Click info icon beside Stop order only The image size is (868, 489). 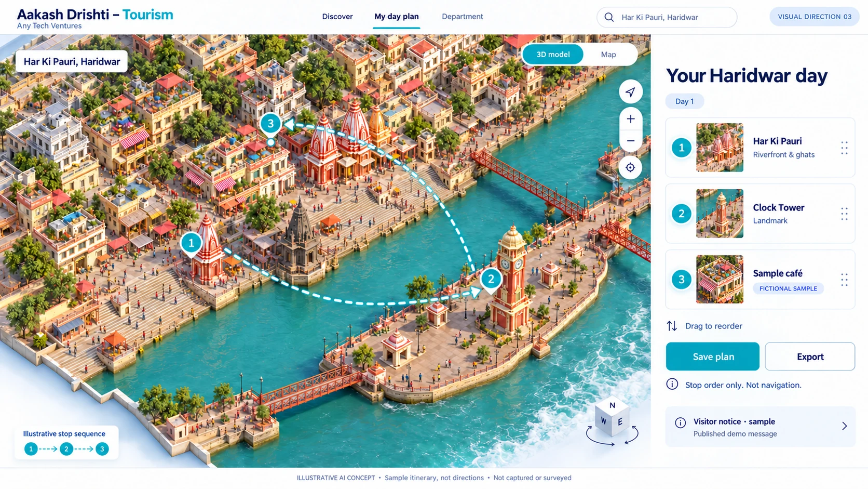point(672,385)
